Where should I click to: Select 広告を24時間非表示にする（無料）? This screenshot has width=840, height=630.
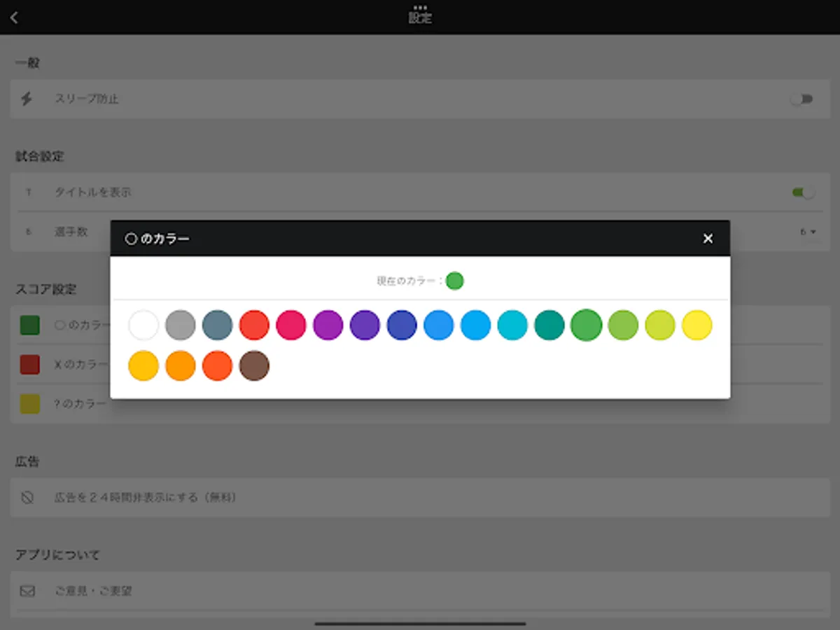420,498
